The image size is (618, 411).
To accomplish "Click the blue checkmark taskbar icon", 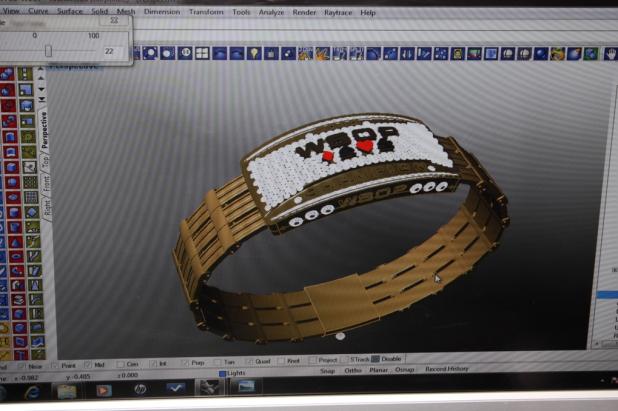I will (176, 389).
